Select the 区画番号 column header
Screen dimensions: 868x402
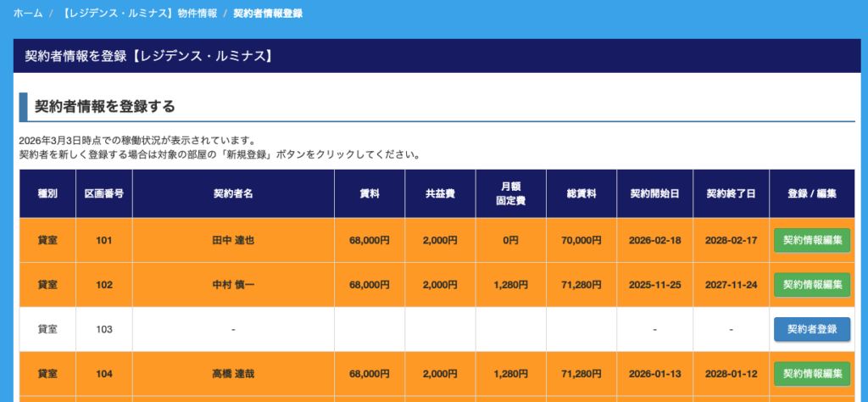click(x=103, y=193)
